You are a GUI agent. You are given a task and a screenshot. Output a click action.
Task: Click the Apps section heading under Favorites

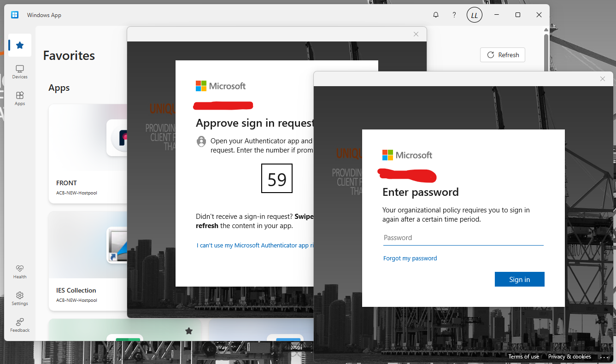click(x=59, y=88)
